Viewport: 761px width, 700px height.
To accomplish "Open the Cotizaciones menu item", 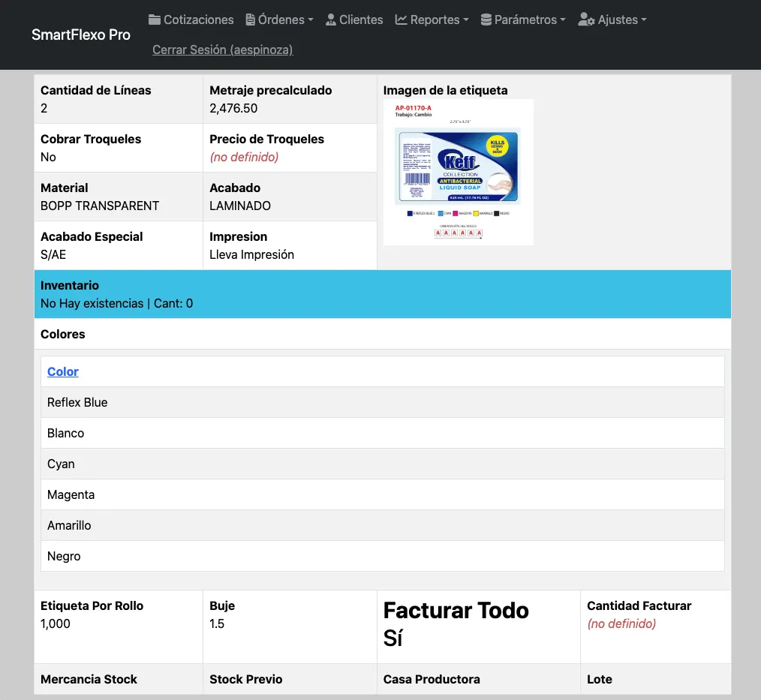I will click(198, 20).
